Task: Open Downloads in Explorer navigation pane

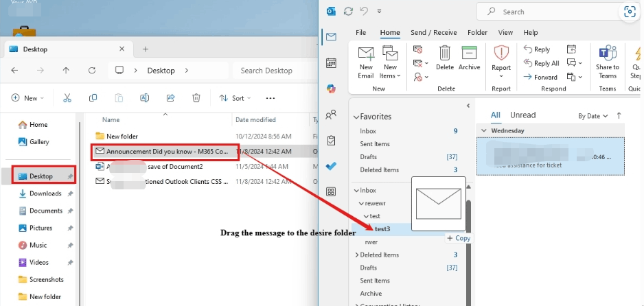Action: click(45, 193)
